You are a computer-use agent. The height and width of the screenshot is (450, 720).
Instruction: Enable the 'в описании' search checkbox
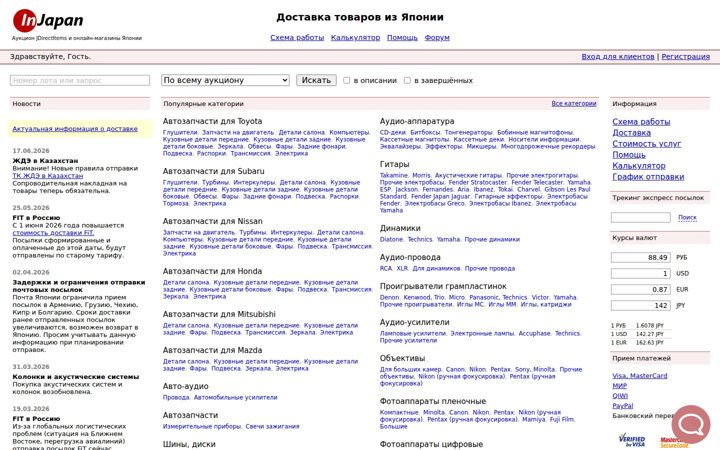(x=347, y=80)
